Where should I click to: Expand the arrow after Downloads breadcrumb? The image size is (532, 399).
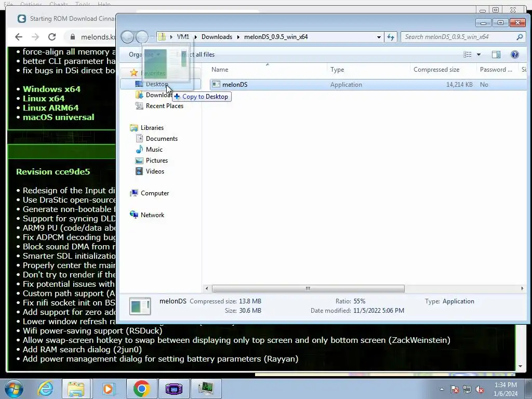pos(238,37)
